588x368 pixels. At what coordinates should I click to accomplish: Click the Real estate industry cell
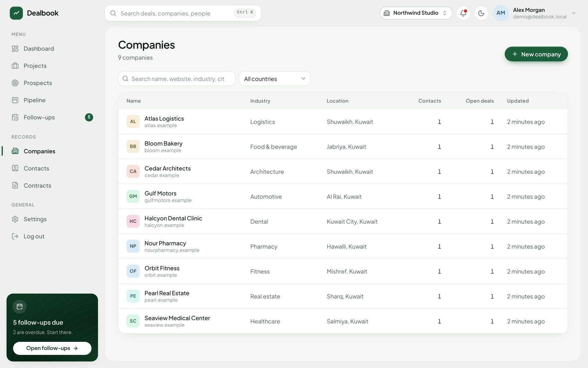coord(265,297)
